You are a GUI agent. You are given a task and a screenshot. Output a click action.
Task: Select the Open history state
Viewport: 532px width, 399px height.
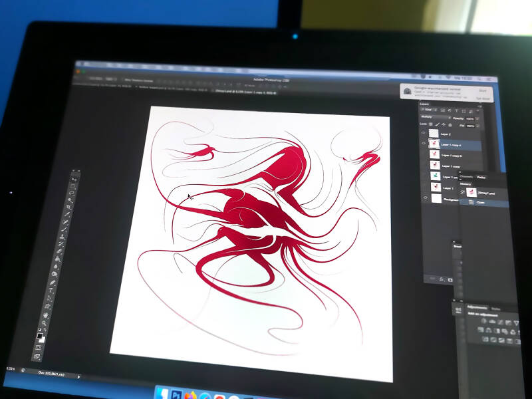click(x=485, y=203)
